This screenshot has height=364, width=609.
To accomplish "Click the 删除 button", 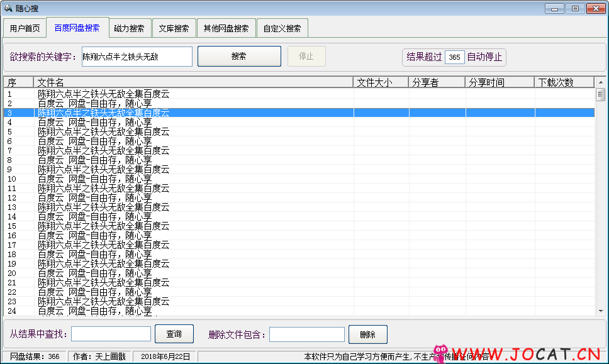I will click(367, 334).
